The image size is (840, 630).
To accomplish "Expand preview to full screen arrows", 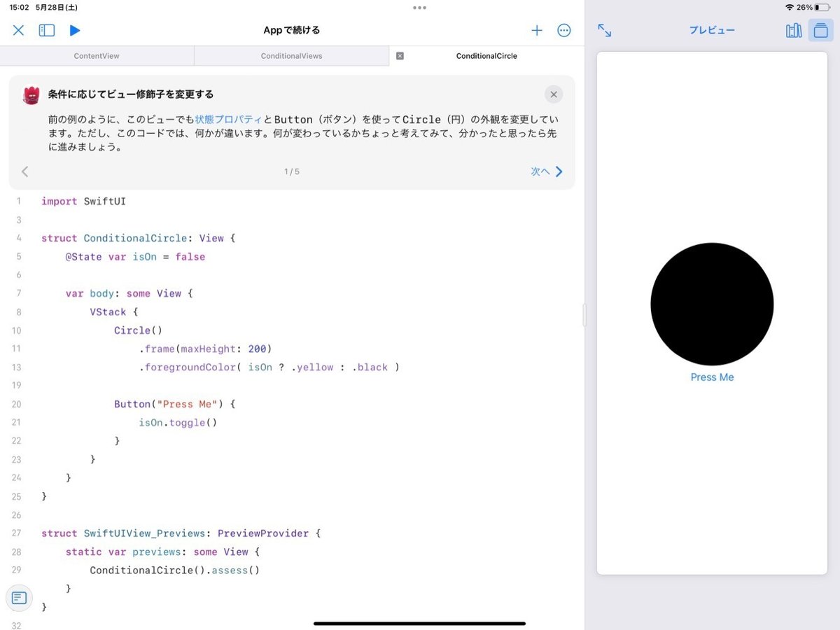I will 605,30.
